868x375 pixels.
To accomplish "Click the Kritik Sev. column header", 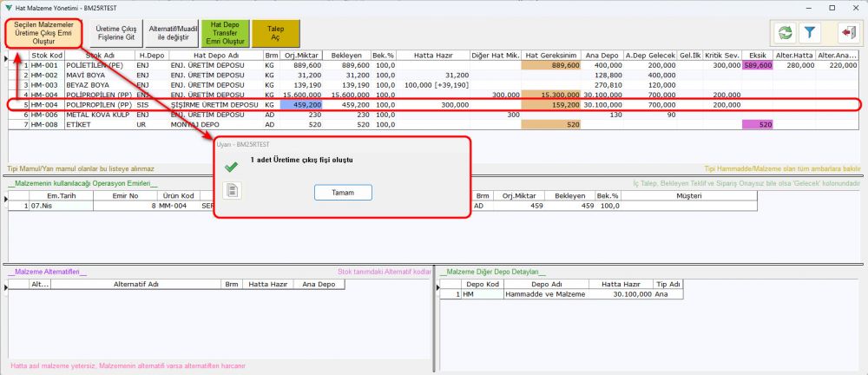I will (x=722, y=56).
